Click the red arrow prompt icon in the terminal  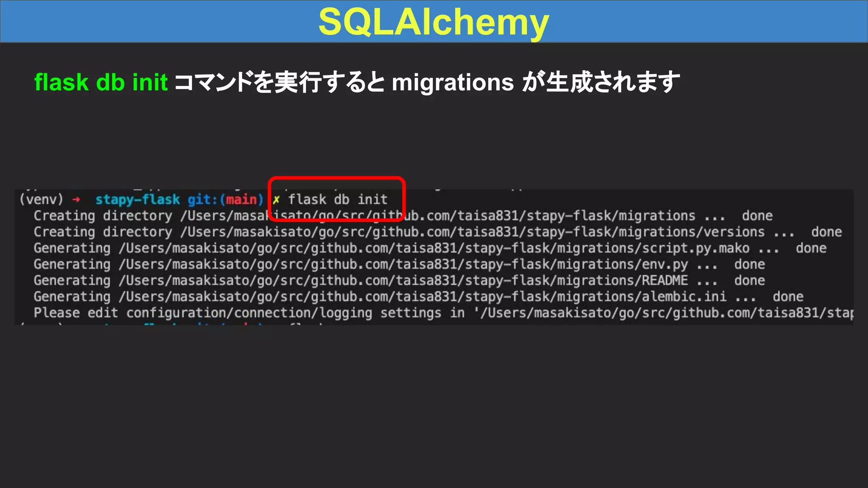click(x=76, y=200)
